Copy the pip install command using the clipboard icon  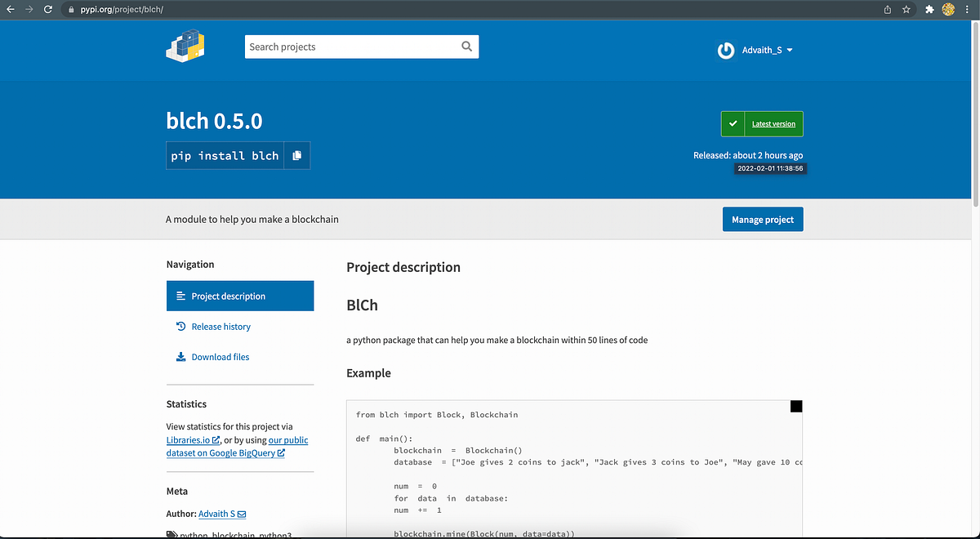coord(297,155)
